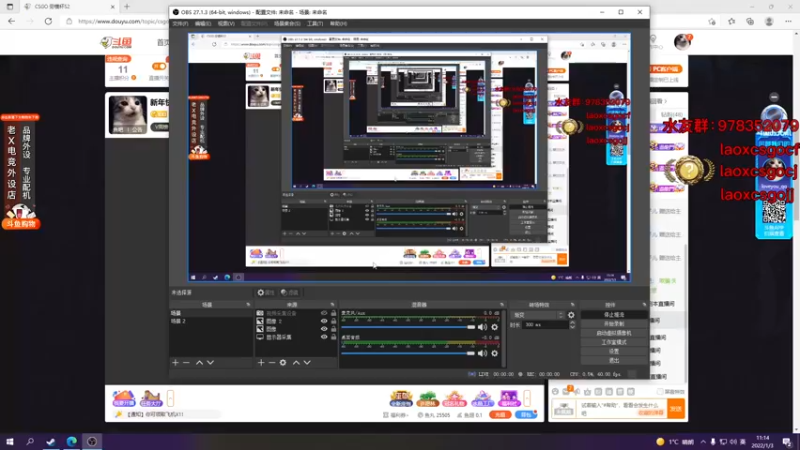Screen dimensions: 800x450
Task: Expand the Douyu activity icons arrow
Action: 170,398
